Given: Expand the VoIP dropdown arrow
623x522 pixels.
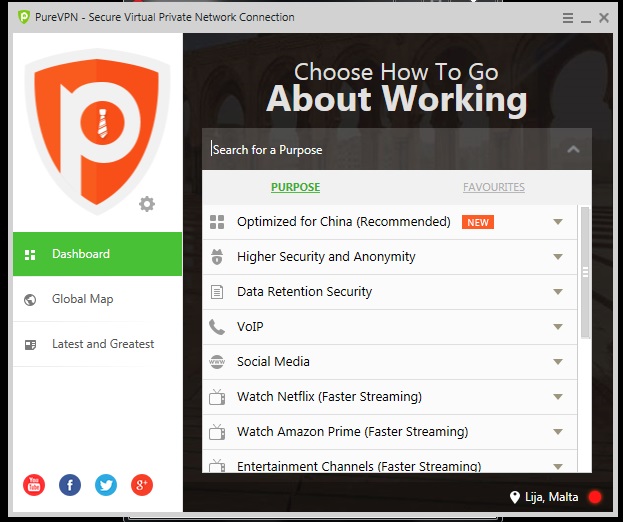Looking at the screenshot, I should pos(558,327).
